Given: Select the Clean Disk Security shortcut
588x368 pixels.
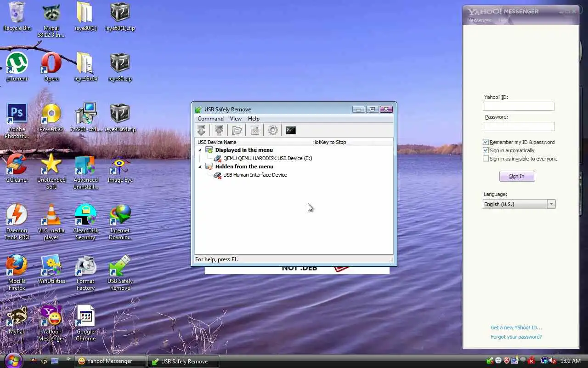Looking at the screenshot, I should pos(85,222).
